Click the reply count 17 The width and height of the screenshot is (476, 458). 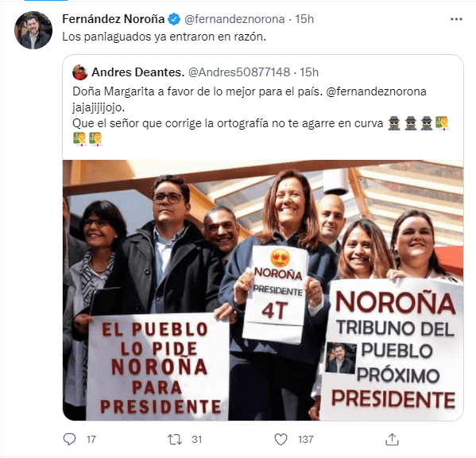click(x=91, y=439)
